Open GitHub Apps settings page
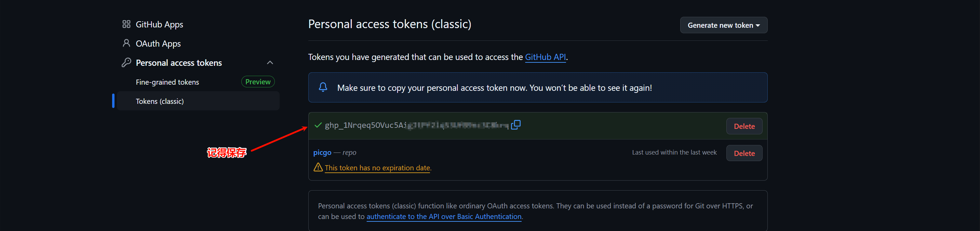 click(x=159, y=24)
